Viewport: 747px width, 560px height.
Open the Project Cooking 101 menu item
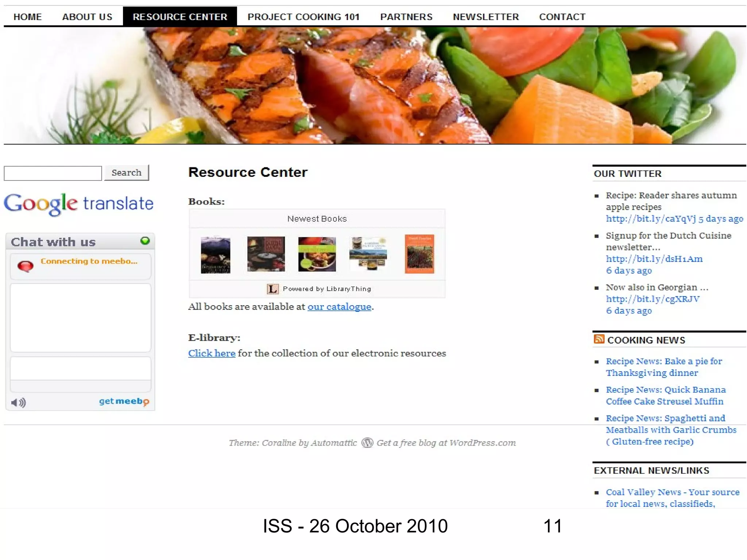(x=303, y=17)
